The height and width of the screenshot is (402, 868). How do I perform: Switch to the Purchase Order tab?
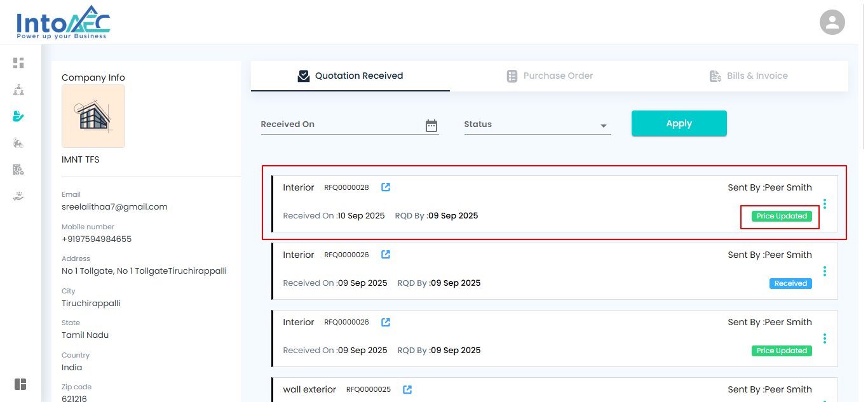click(550, 76)
